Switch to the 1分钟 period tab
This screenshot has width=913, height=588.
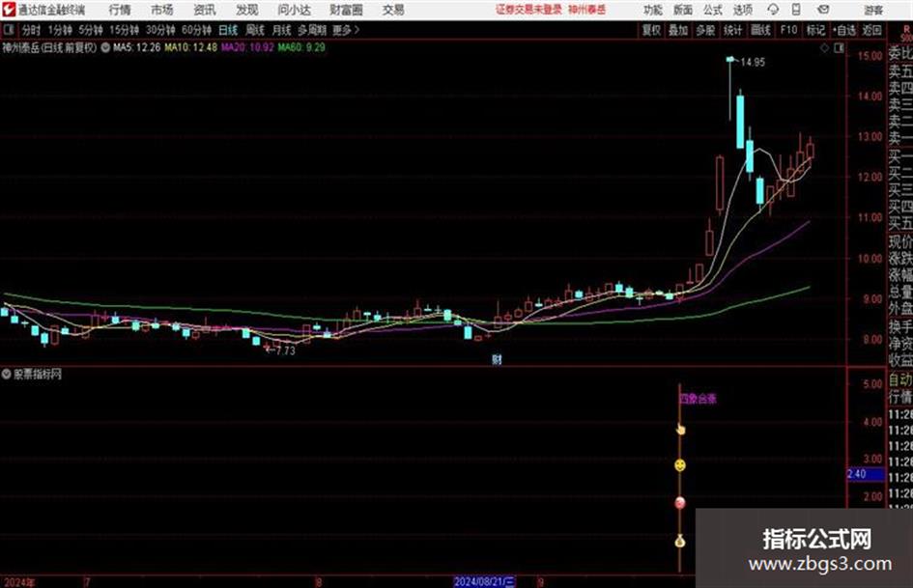[60, 30]
